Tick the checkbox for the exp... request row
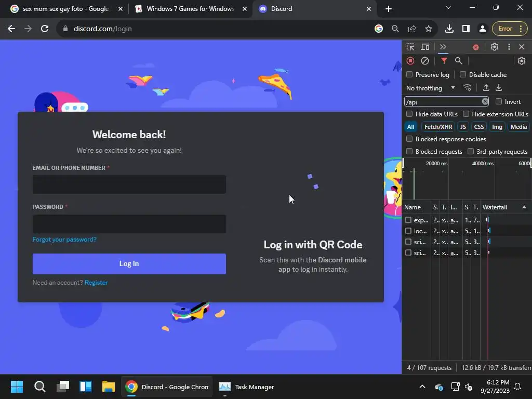This screenshot has width=532, height=399. (x=408, y=220)
